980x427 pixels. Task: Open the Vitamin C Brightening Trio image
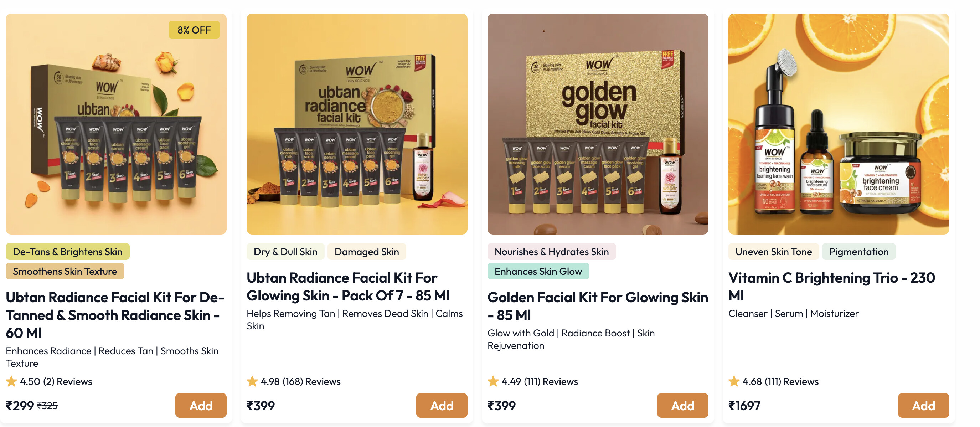(x=839, y=124)
